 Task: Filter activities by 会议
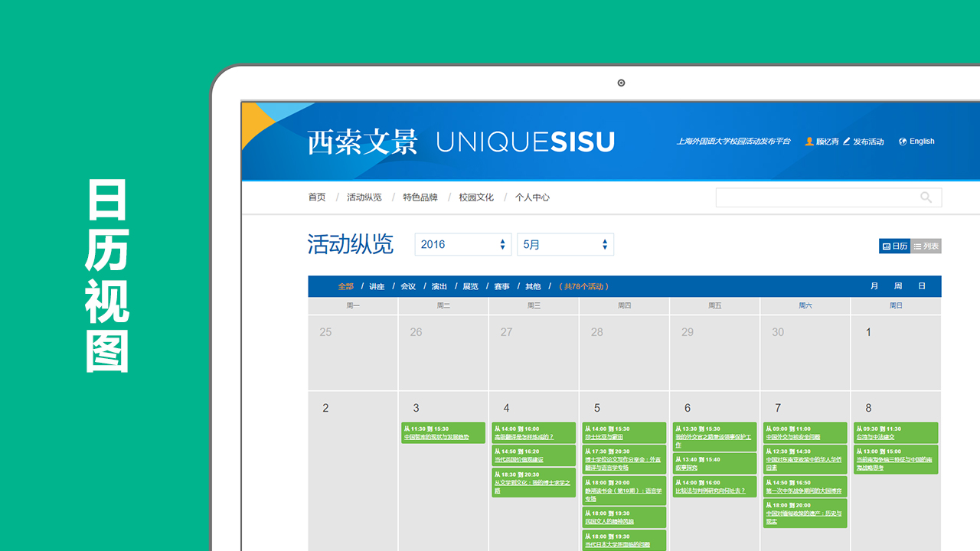click(x=408, y=286)
